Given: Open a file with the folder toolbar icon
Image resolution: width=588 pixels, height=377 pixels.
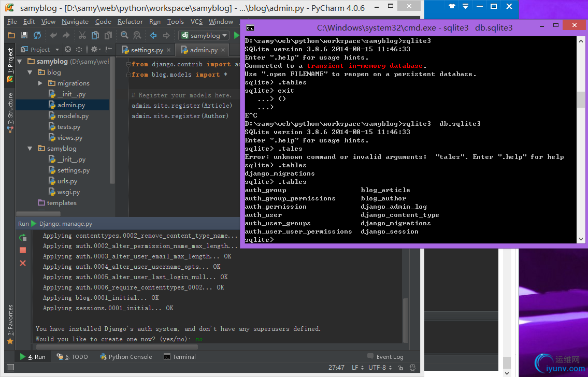Looking at the screenshot, I should click(x=11, y=36).
